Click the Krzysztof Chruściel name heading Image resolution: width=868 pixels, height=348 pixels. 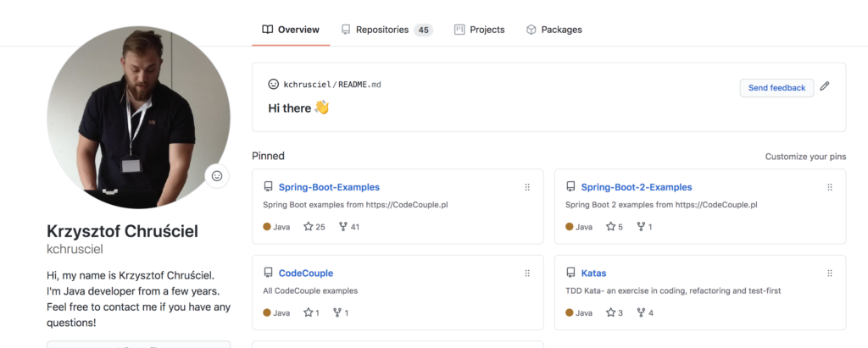(x=122, y=231)
